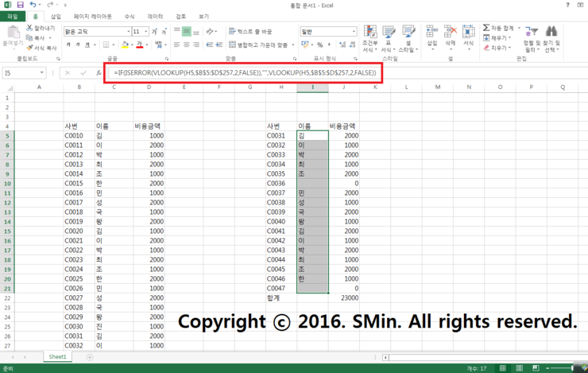Save the workbook with the floppy disk icon
Viewport: 588px width, 373px height.
(x=20, y=5)
